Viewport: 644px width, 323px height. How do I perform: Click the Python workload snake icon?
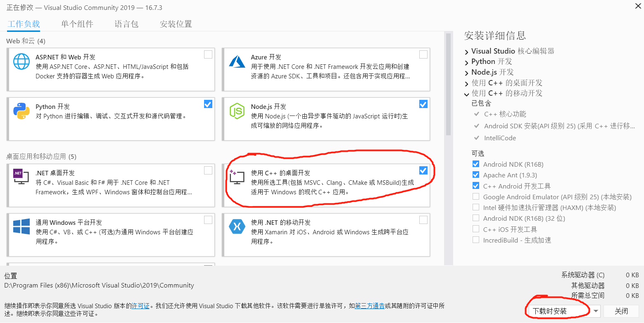(x=21, y=111)
